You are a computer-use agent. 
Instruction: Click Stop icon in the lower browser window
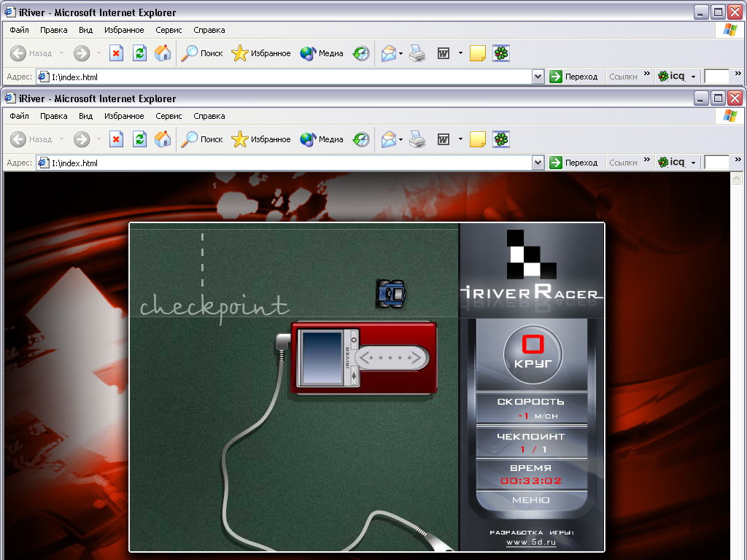[116, 139]
